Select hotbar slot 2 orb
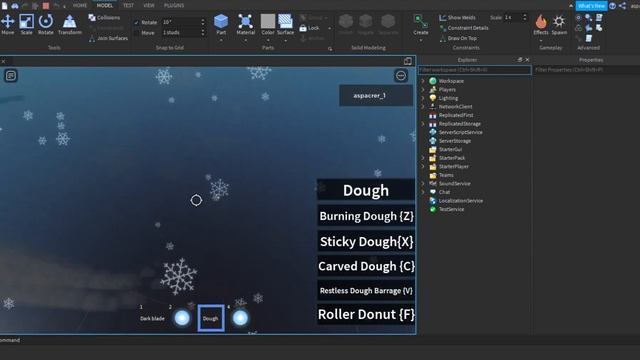The height and width of the screenshot is (360, 640). coord(182,318)
